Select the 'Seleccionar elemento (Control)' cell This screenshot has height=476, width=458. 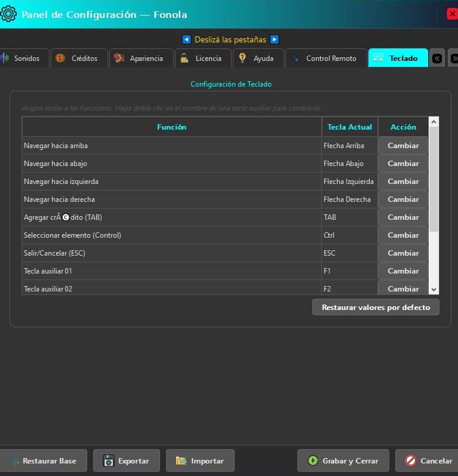(x=172, y=235)
